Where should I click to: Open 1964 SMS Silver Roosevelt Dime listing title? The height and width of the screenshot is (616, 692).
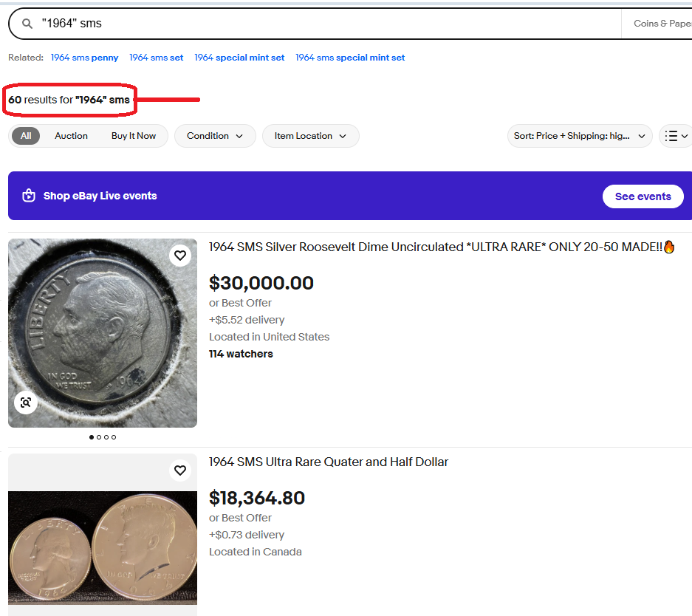pyautogui.click(x=442, y=247)
